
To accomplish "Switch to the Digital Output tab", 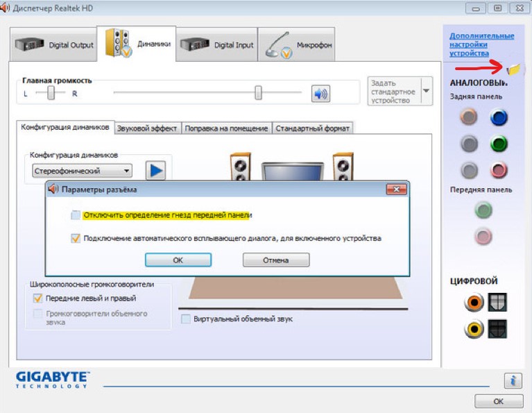I will tap(53, 44).
